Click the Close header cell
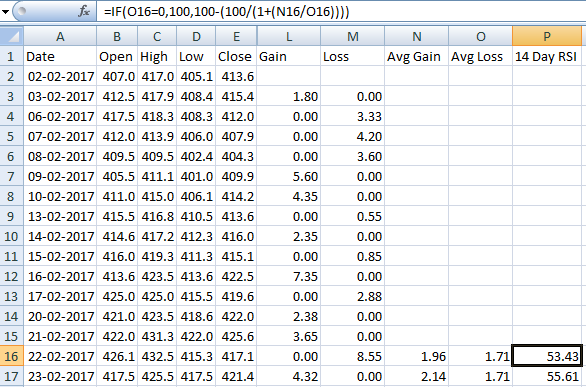586x387 pixels. [236, 56]
